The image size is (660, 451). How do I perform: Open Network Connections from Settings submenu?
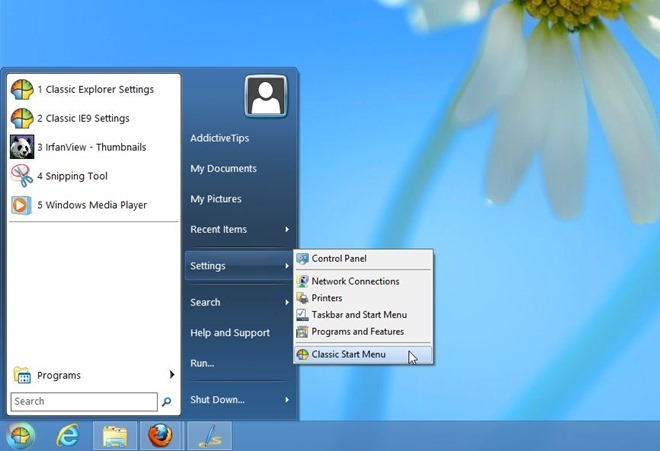pyautogui.click(x=355, y=281)
